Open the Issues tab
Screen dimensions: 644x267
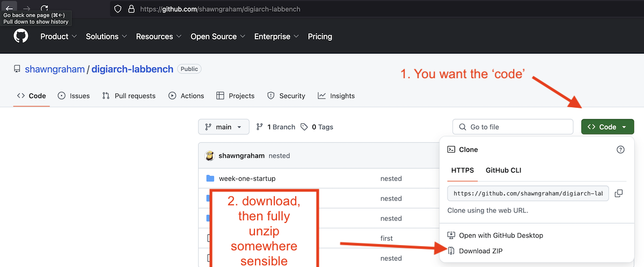tap(74, 95)
